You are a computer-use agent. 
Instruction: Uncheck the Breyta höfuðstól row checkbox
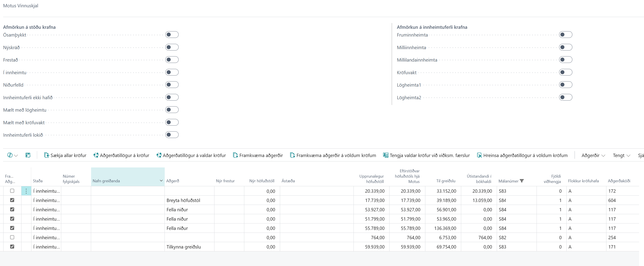pos(12,200)
